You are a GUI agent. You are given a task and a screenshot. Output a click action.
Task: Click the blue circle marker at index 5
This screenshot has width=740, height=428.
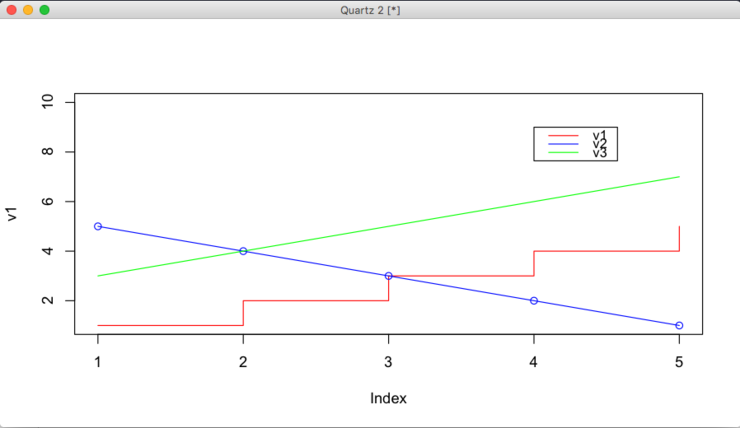pos(679,325)
